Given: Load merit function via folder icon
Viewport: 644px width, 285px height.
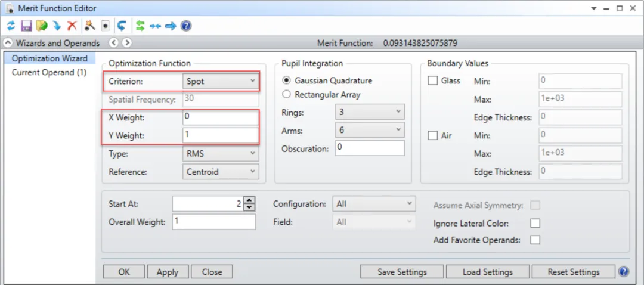Looking at the screenshot, I should pos(41,26).
